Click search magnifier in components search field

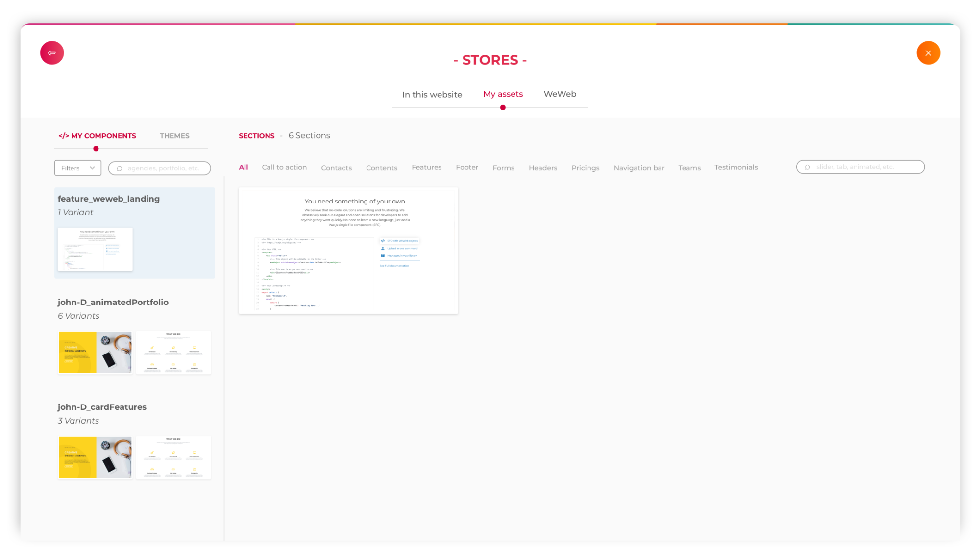[x=119, y=168]
